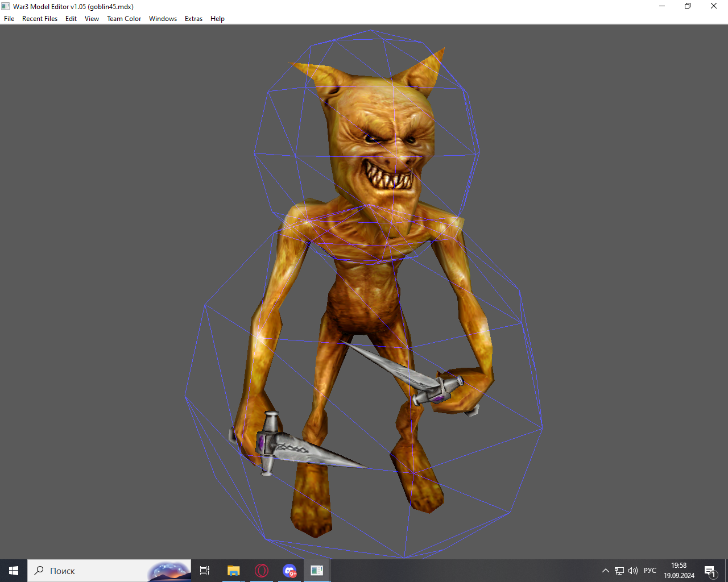
Task: Switch to War3 Model Editor taskbar button
Action: click(317, 571)
